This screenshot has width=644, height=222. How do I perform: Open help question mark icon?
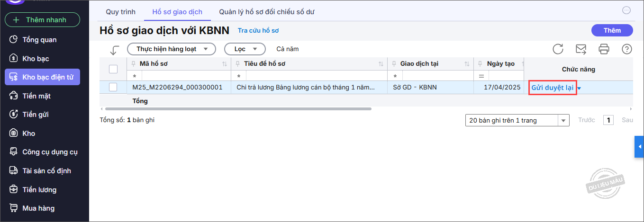(626, 49)
